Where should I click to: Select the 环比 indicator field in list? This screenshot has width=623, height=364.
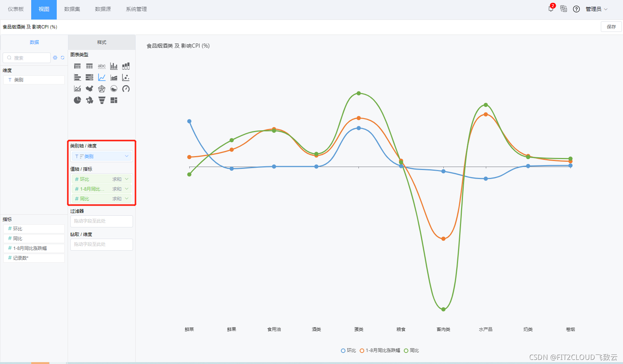click(x=34, y=229)
